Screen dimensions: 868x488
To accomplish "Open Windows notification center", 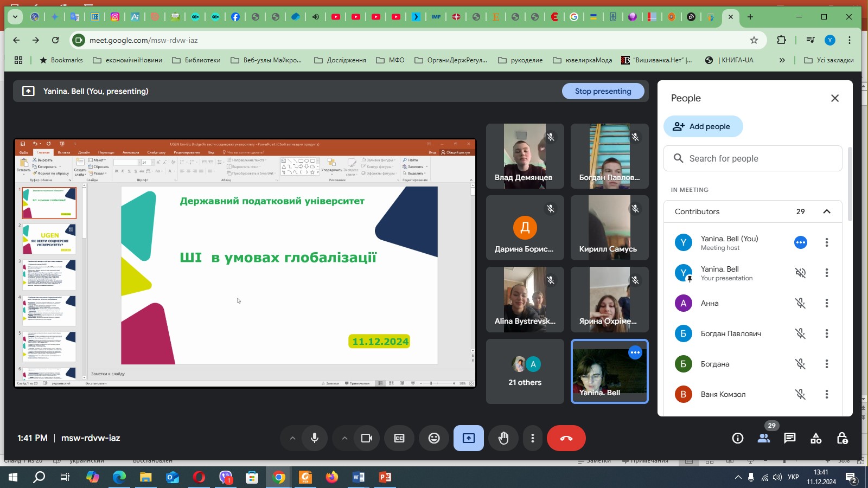I will (852, 478).
